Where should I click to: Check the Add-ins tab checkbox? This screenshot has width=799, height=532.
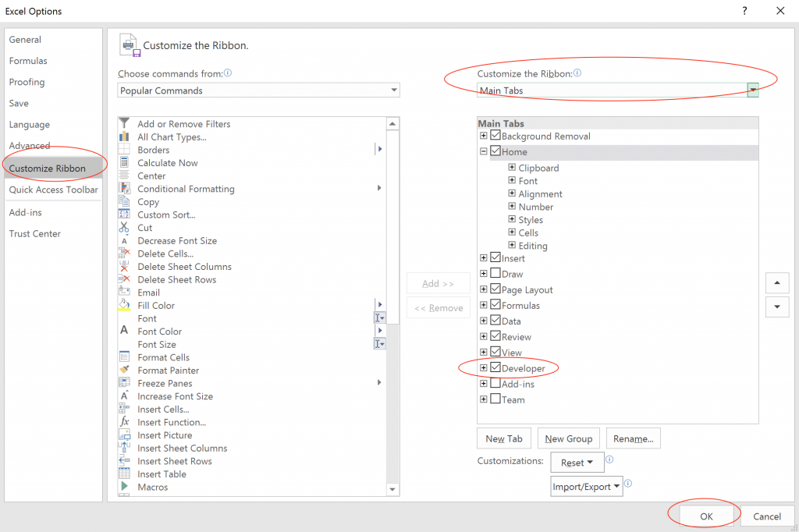495,384
